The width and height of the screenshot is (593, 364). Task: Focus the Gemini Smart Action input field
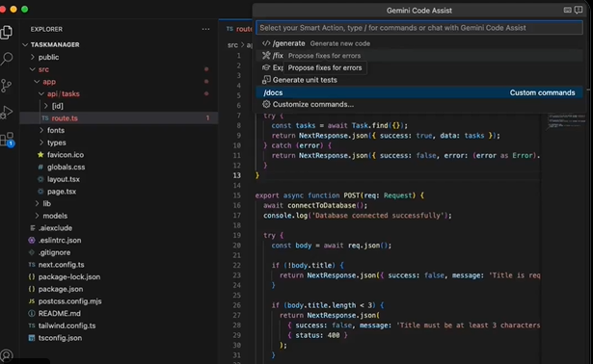(419, 28)
